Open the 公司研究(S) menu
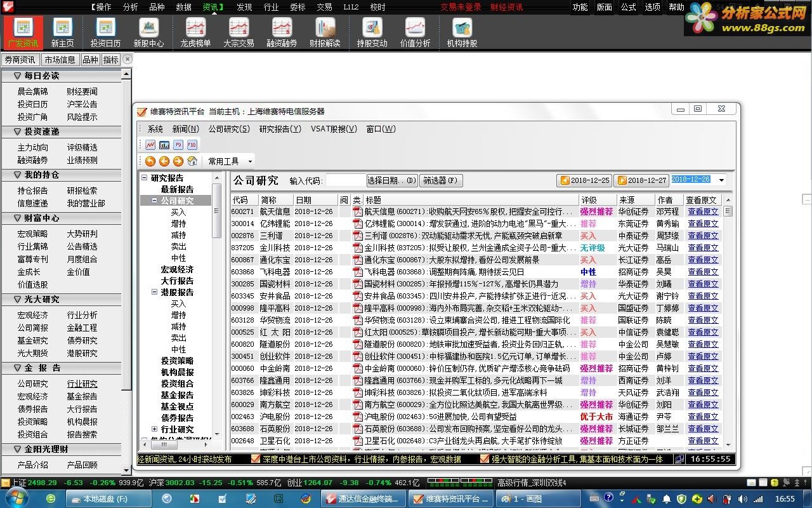The image size is (812, 508). (x=229, y=129)
